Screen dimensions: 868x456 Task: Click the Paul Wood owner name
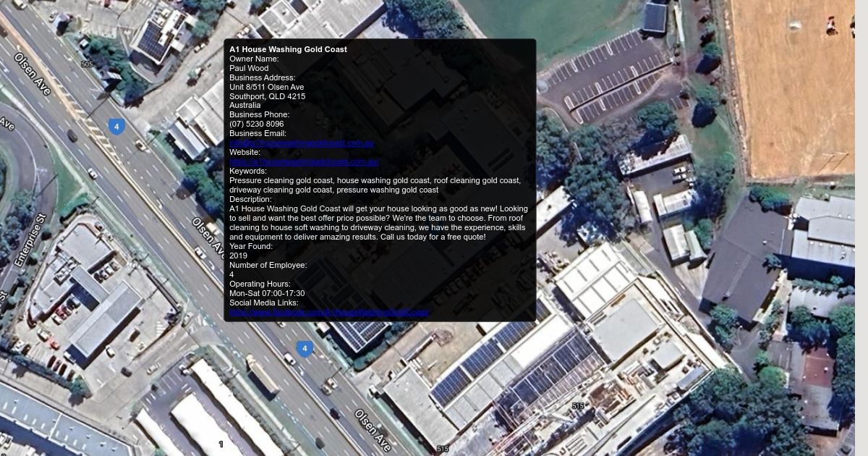tap(249, 68)
